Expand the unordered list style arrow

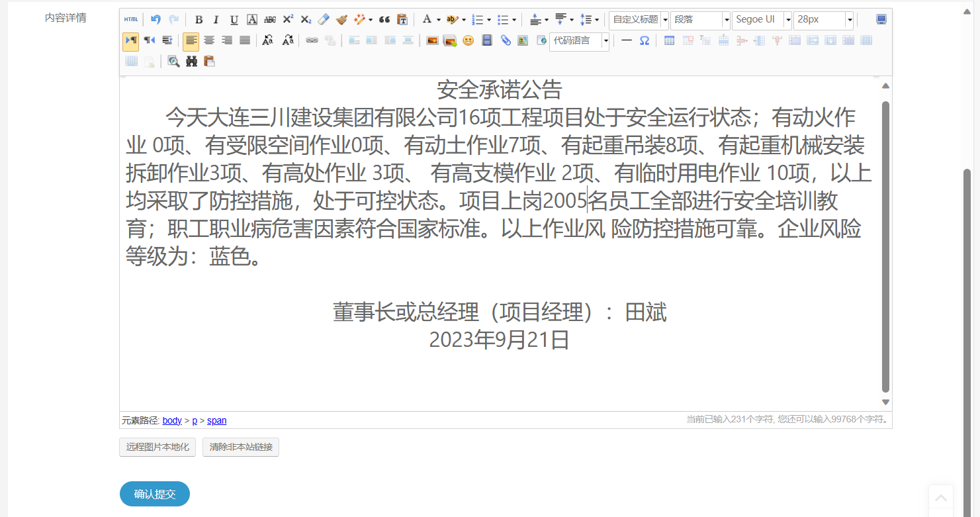[x=514, y=20]
